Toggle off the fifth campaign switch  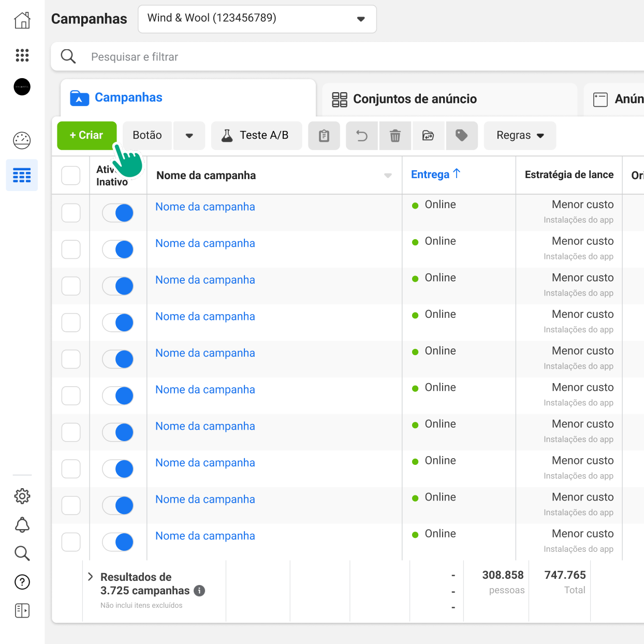click(118, 359)
